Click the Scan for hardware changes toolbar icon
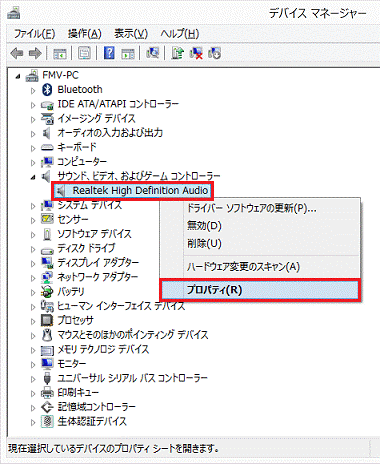 (x=152, y=53)
